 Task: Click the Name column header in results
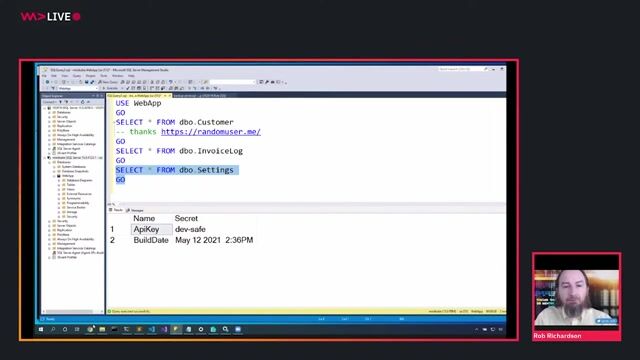pos(144,218)
